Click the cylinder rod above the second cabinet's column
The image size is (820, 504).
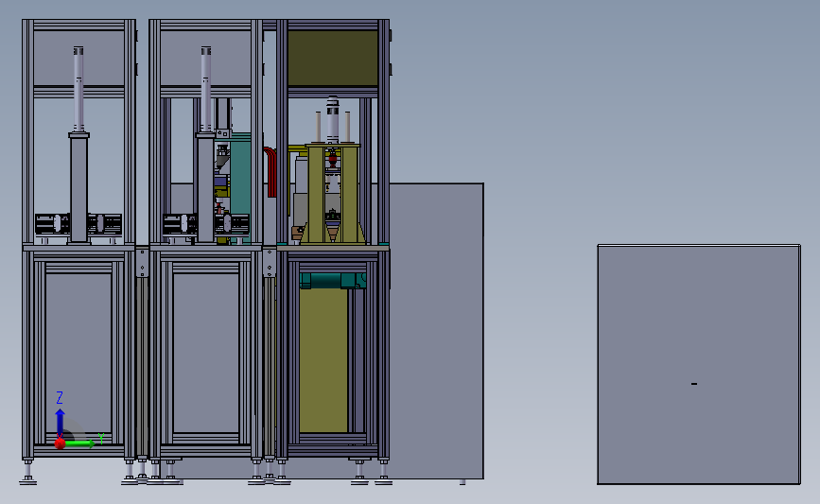[206, 89]
